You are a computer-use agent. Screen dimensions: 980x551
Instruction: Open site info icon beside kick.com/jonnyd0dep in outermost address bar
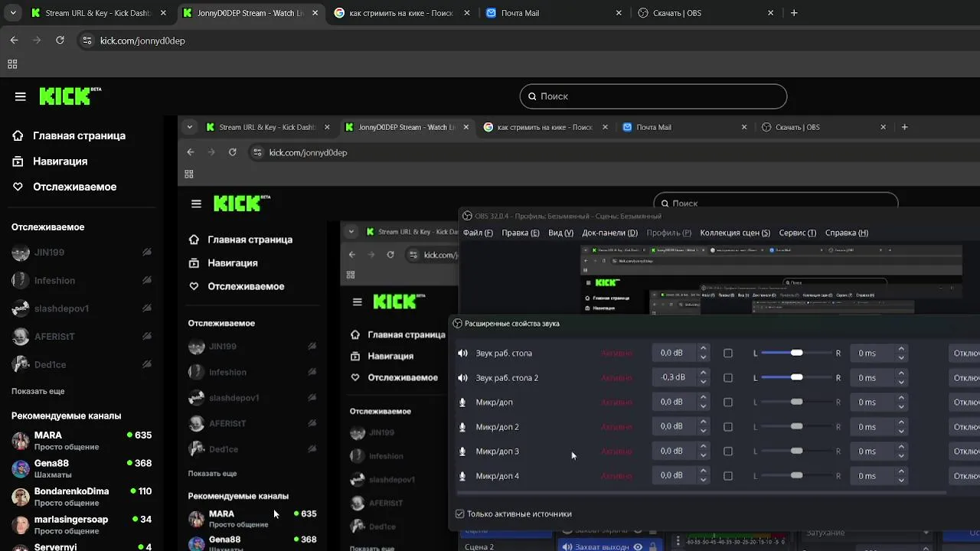[x=87, y=41]
